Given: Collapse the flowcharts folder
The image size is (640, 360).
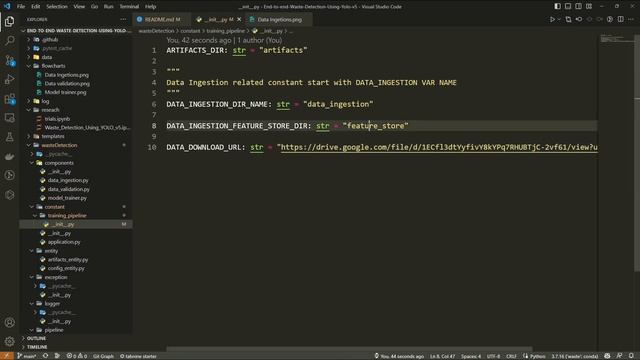Looking at the screenshot, I should (x=53, y=66).
